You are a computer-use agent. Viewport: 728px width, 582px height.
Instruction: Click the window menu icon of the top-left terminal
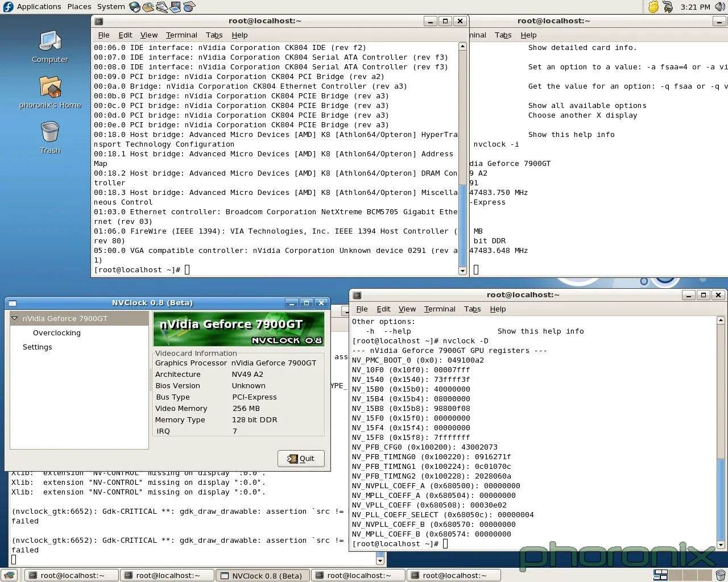[x=99, y=21]
